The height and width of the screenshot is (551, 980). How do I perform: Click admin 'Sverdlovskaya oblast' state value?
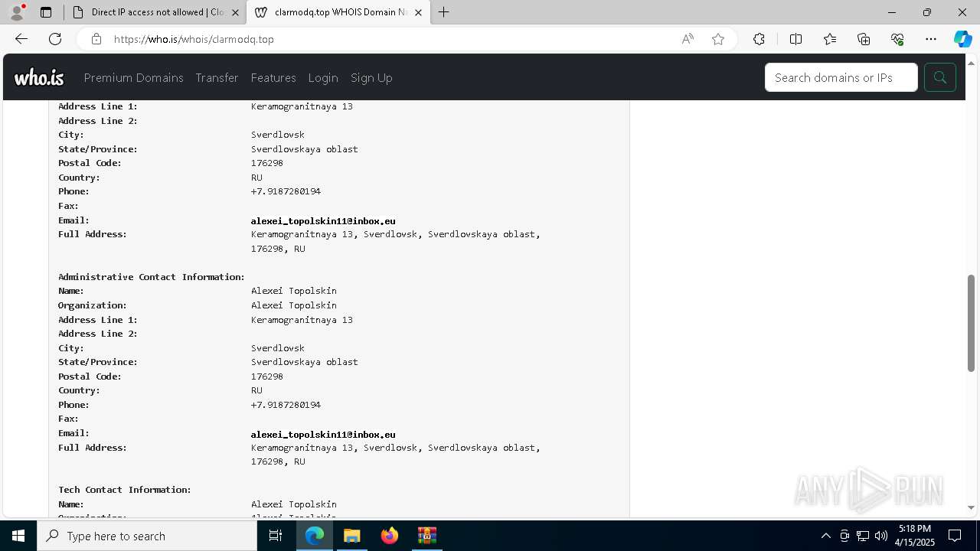(x=305, y=362)
